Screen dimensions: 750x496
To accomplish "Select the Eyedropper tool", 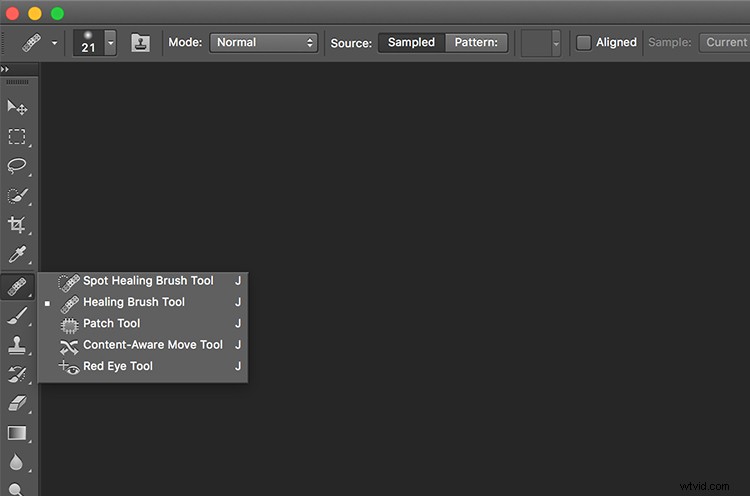I will click(x=17, y=254).
